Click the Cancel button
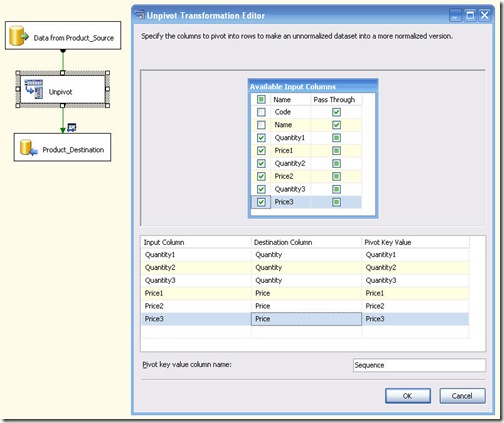Viewport: 504px width, 423px height. tap(462, 396)
